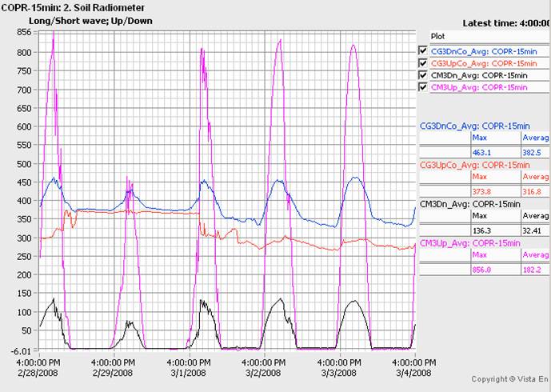
Task: Click the 3/4/2008 x-axis label
Action: pos(414,373)
